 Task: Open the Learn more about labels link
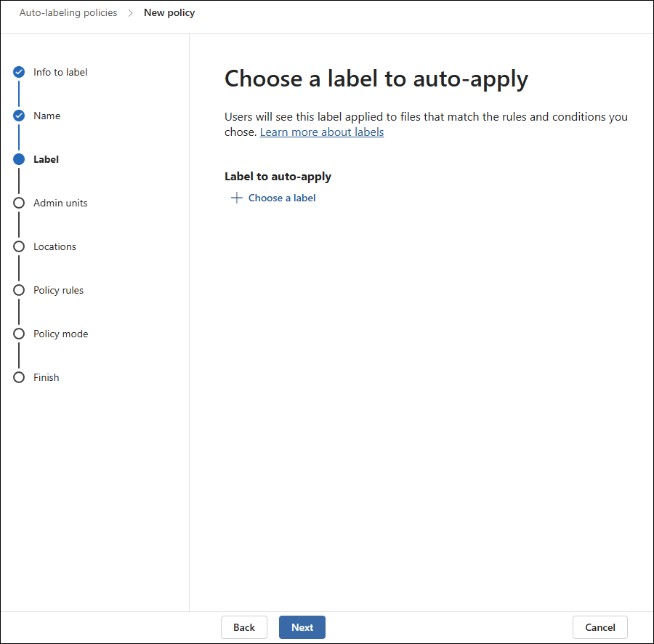322,132
